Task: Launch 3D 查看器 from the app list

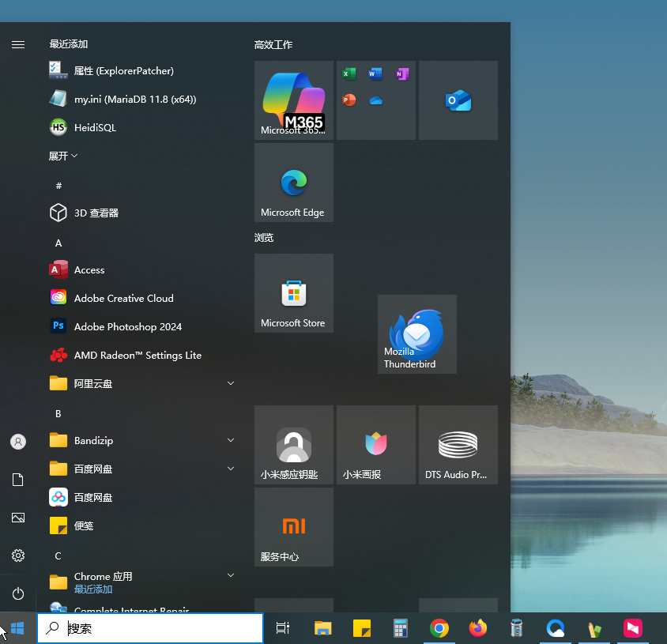Action: pos(142,213)
